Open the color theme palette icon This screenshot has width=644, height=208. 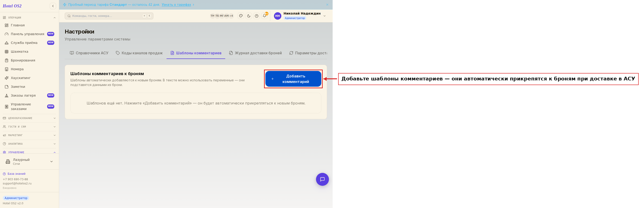[x=241, y=16]
